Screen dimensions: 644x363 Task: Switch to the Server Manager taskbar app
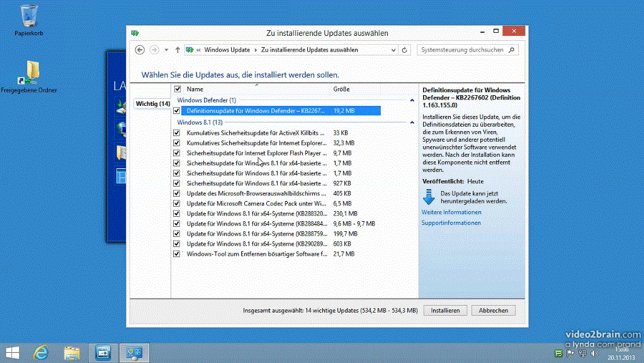point(103,353)
